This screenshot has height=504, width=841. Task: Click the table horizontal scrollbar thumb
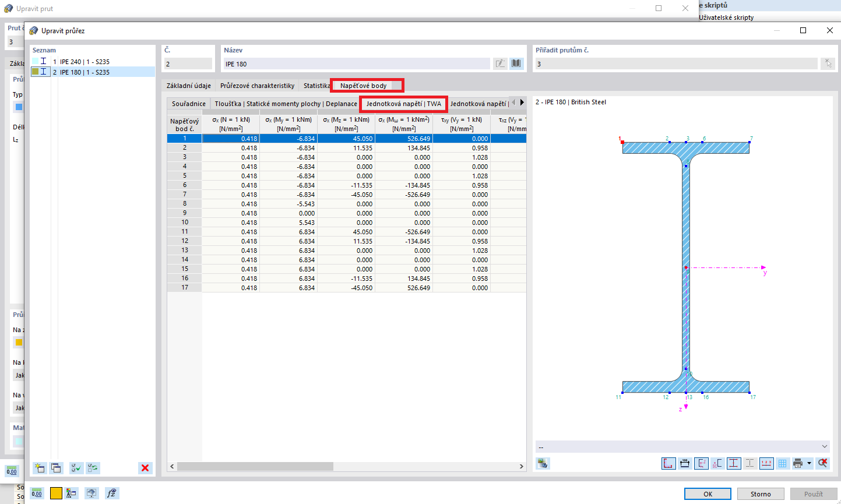255,467
